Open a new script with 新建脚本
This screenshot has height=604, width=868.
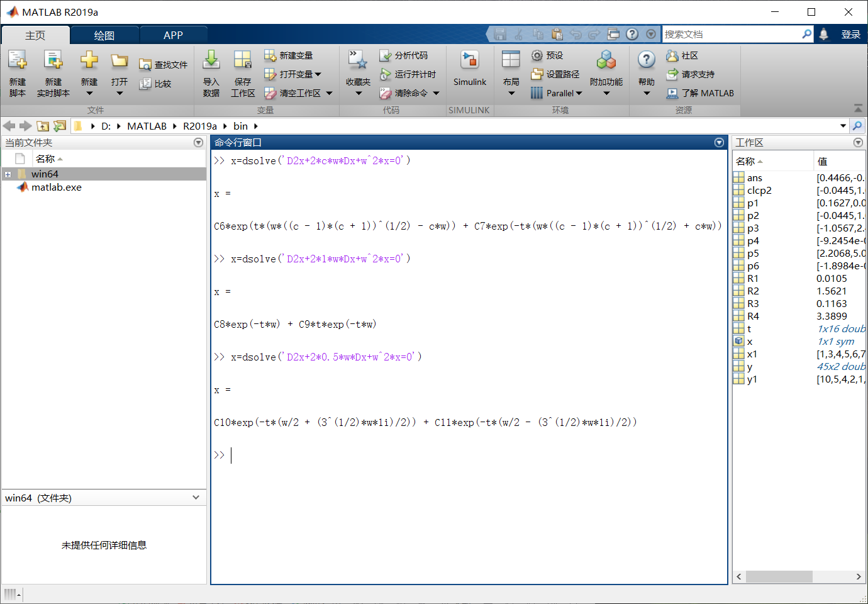pos(18,74)
